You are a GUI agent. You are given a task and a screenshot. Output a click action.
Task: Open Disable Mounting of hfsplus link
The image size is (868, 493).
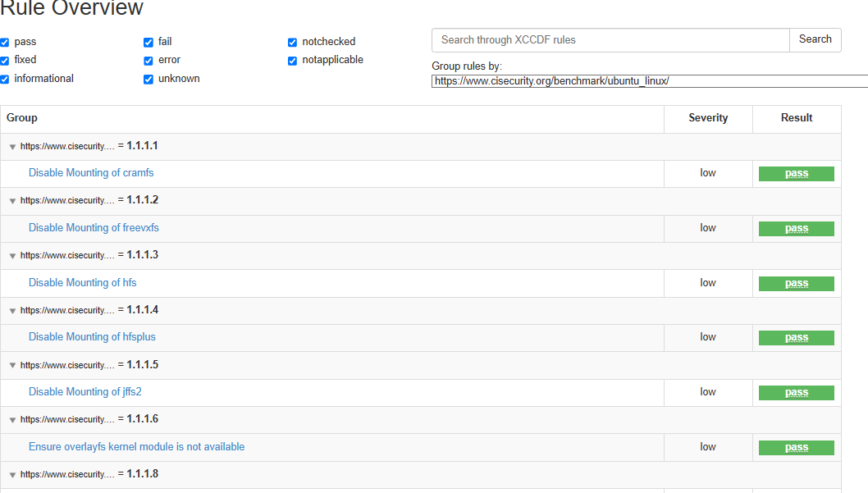coord(92,337)
